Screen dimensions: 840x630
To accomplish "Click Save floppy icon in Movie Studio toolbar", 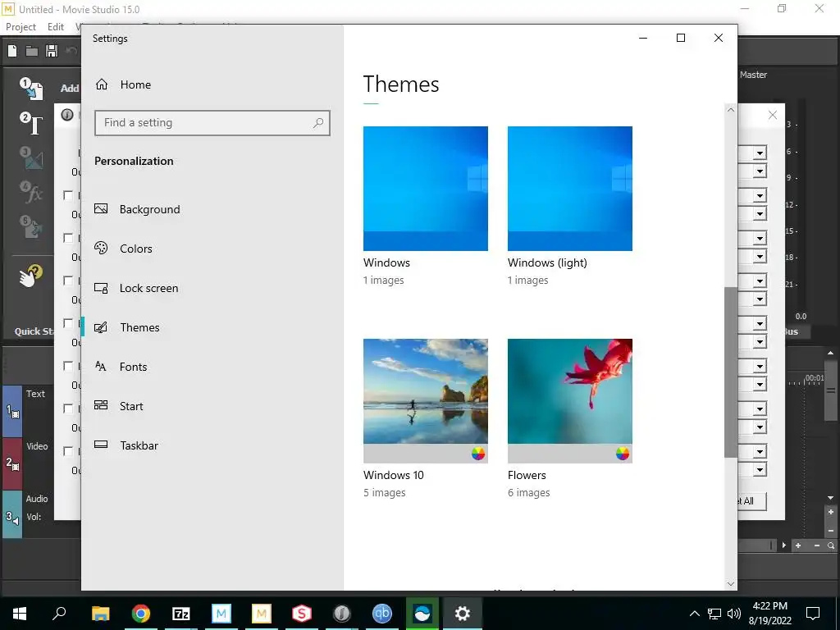I will (x=52, y=51).
